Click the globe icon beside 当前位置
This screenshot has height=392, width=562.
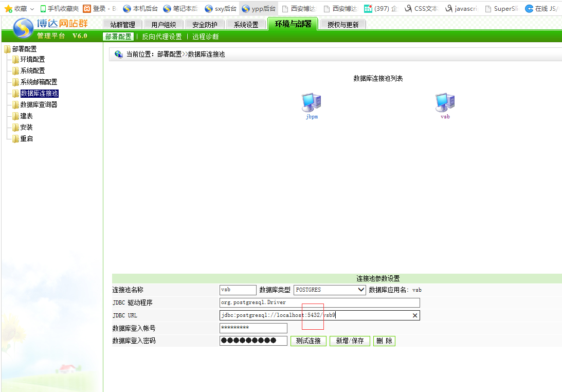(119, 55)
